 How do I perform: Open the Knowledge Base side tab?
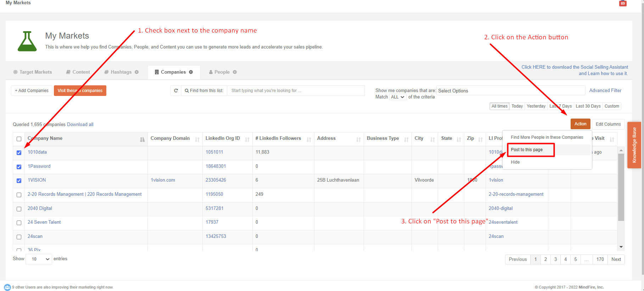[x=634, y=145]
